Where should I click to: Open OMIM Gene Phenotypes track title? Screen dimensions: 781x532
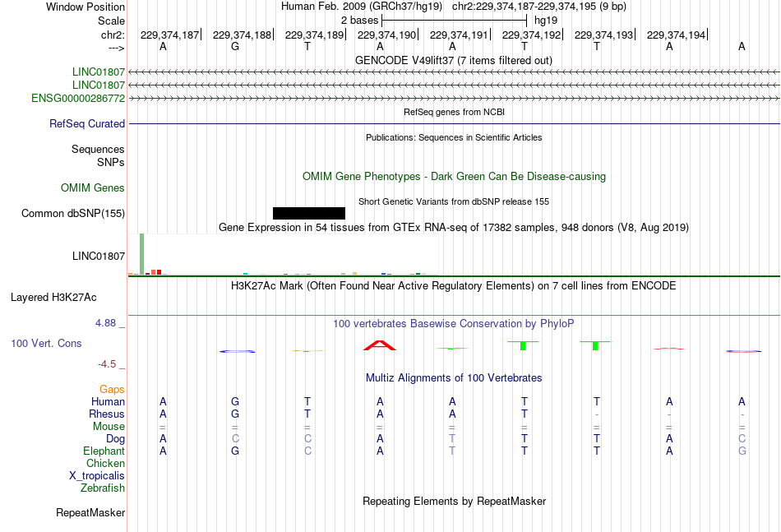click(455, 176)
